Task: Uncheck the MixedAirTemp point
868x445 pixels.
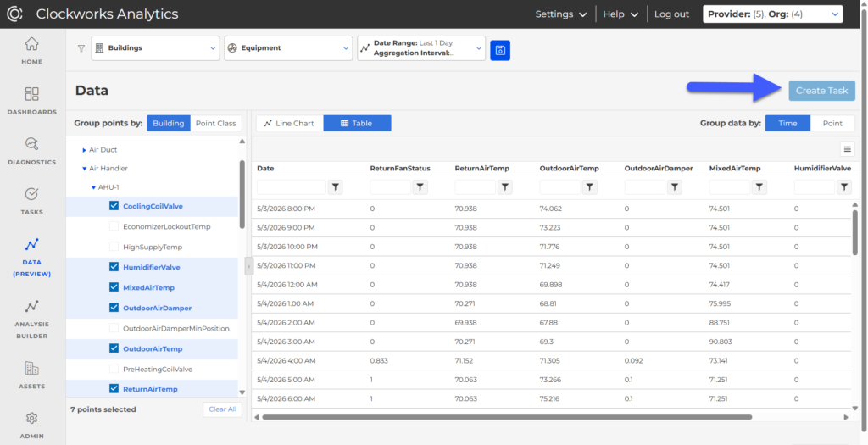Action: [114, 287]
